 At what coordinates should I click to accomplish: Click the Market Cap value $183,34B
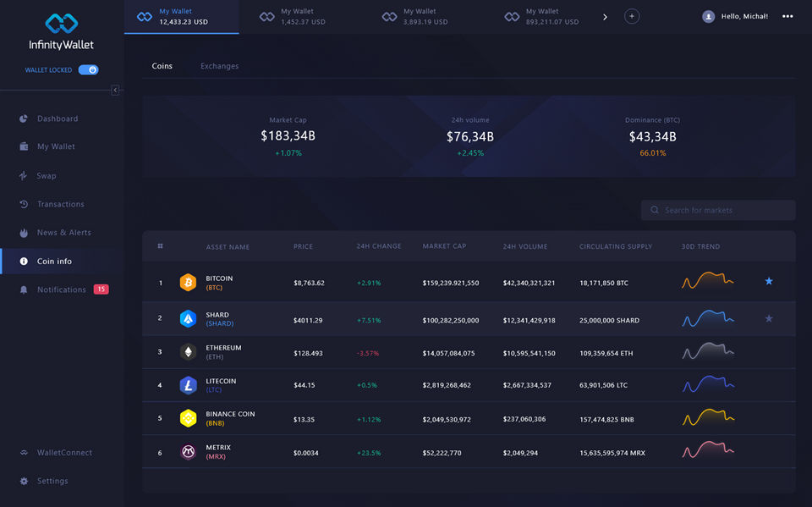[x=288, y=135]
